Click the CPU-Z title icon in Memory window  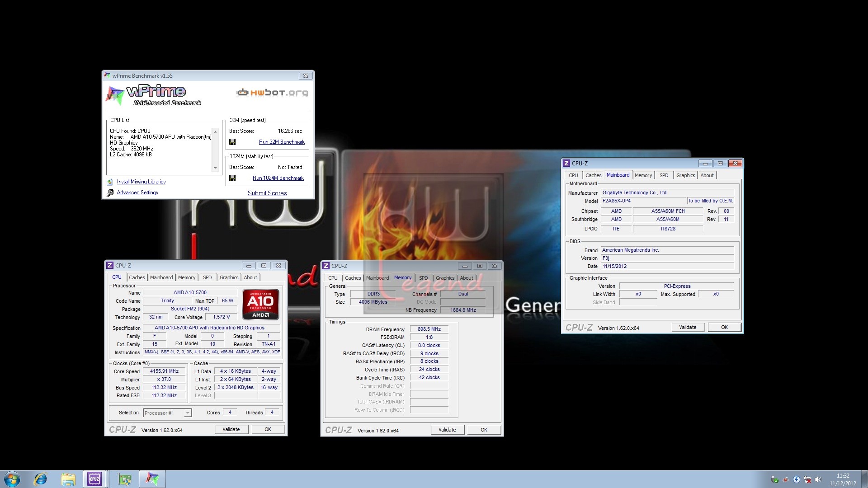(x=326, y=266)
